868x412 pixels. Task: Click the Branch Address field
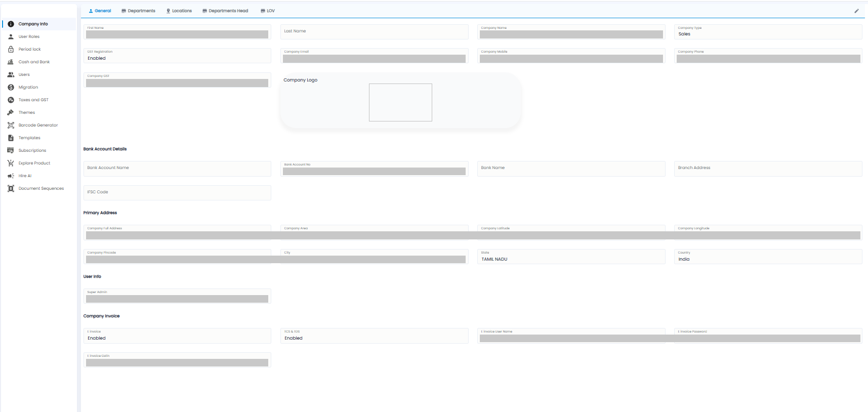768,169
